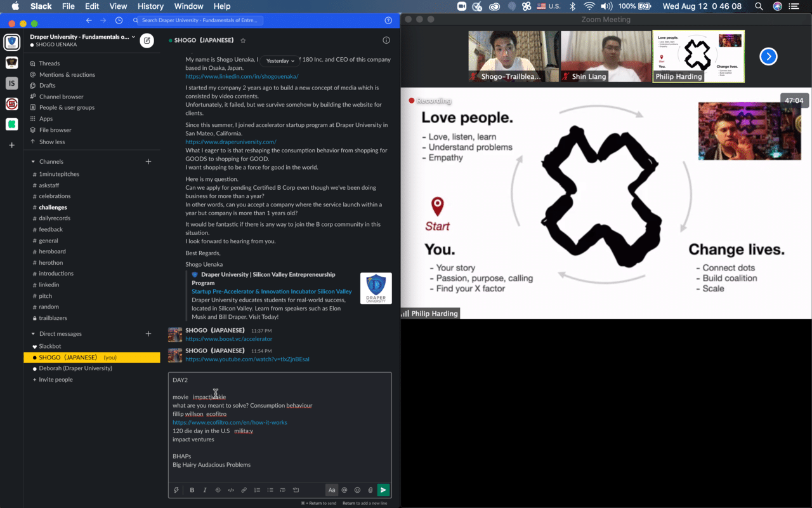Open Slack history clock icon
The image size is (812, 508).
coord(119,20)
